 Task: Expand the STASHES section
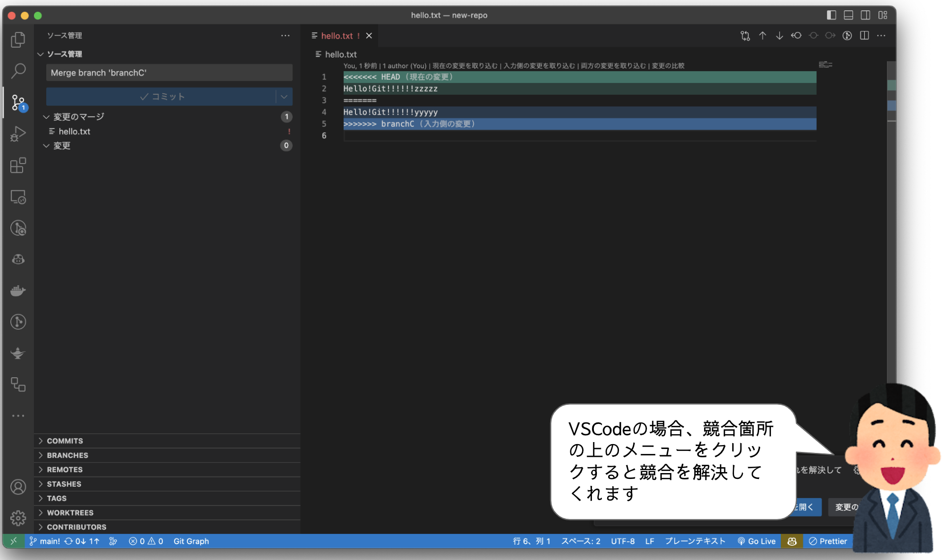coord(64,484)
